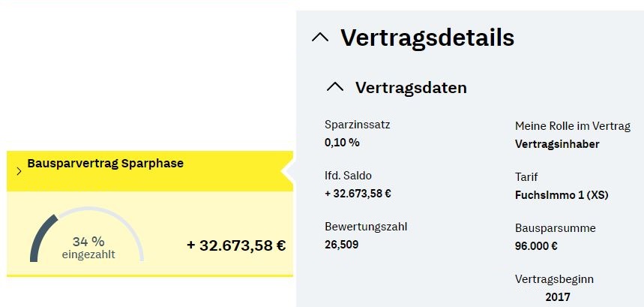Select the Bausparsumme value 96.000 €
644x307 pixels.
pos(536,245)
